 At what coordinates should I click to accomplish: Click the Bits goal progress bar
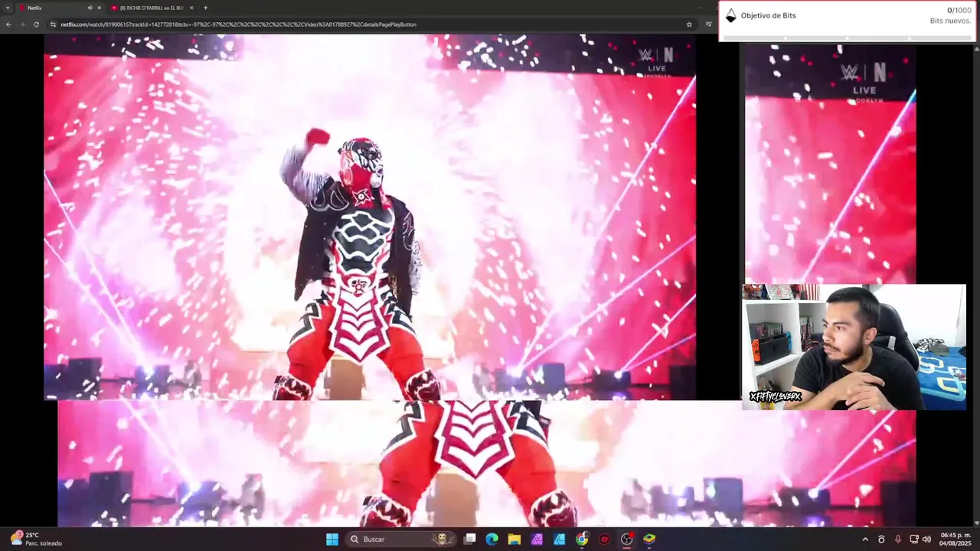[848, 37]
